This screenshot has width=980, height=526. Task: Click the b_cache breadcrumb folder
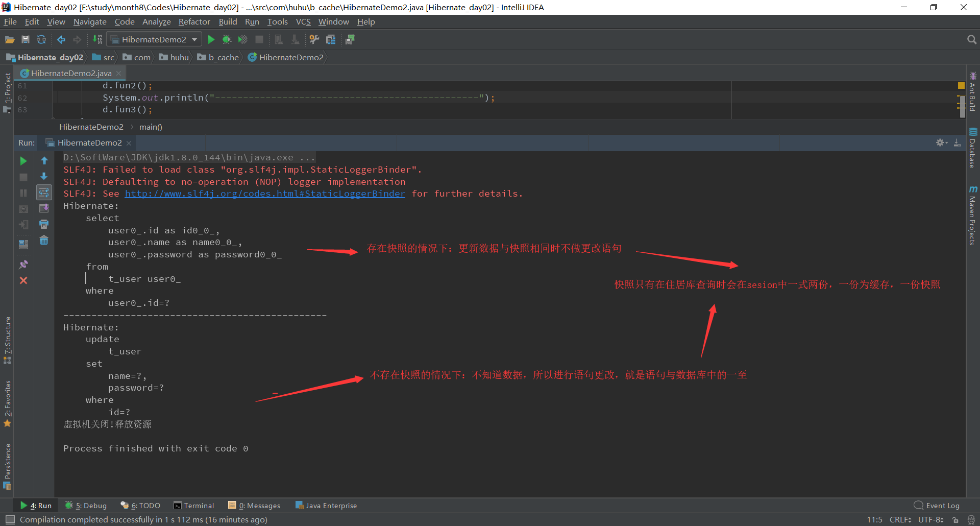pyautogui.click(x=218, y=57)
